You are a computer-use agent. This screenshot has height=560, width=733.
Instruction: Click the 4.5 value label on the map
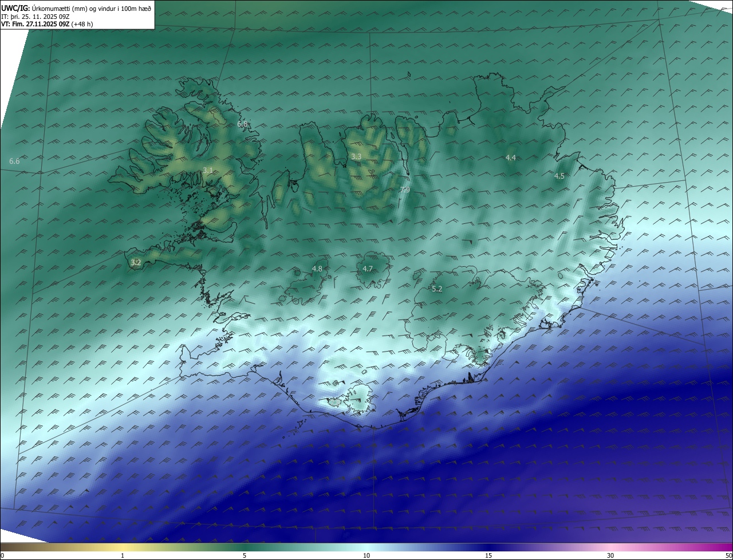559,176
